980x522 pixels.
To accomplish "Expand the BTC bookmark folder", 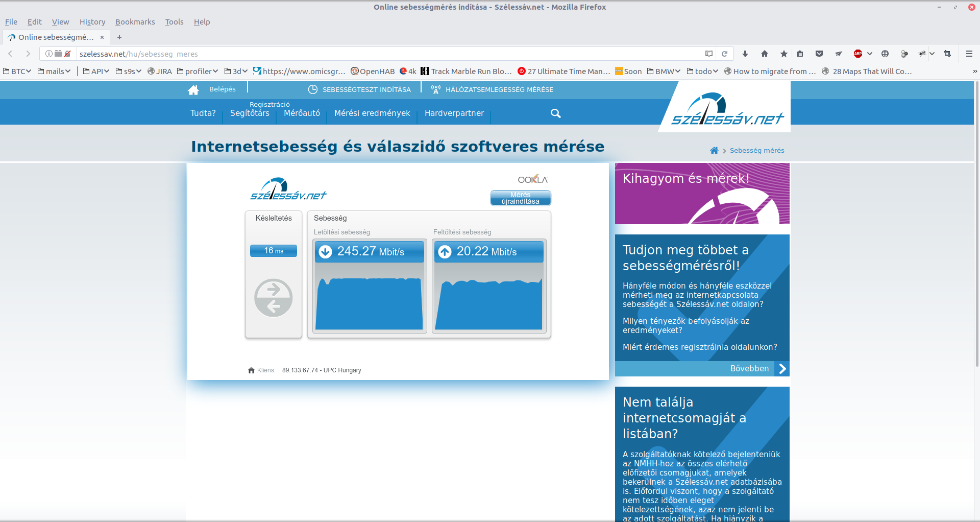I will click(17, 72).
